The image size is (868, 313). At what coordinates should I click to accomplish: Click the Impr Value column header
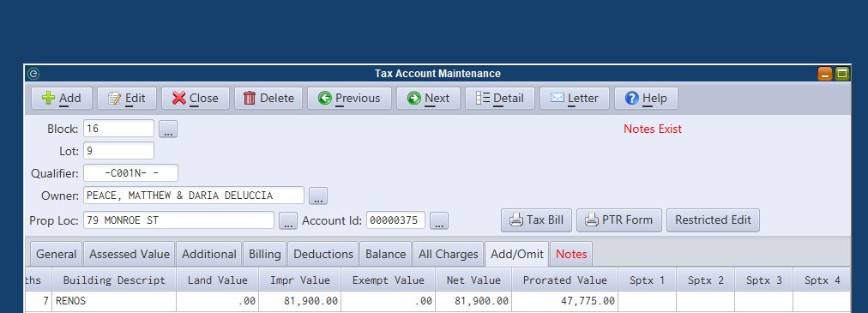pos(300,280)
